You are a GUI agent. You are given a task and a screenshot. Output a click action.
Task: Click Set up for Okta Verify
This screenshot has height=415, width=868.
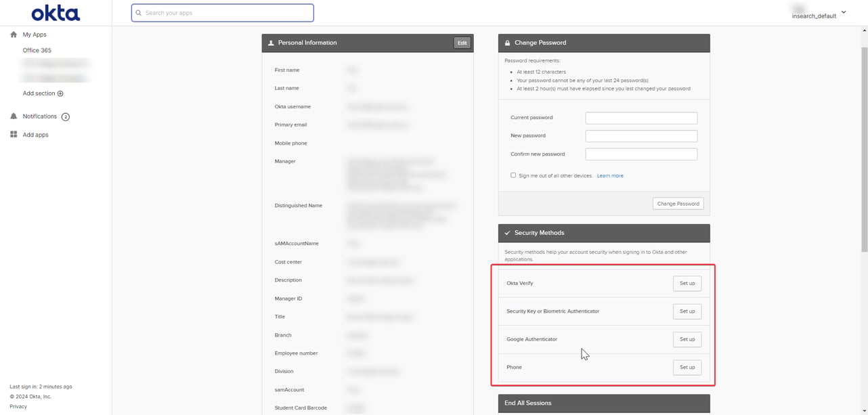687,284
